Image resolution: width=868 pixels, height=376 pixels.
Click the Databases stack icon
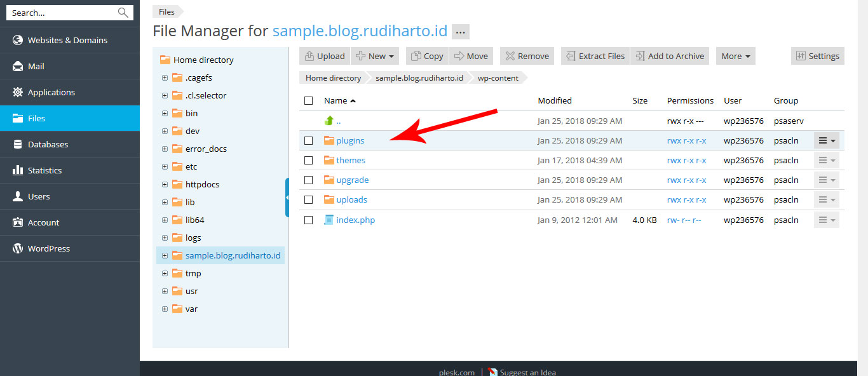[18, 144]
